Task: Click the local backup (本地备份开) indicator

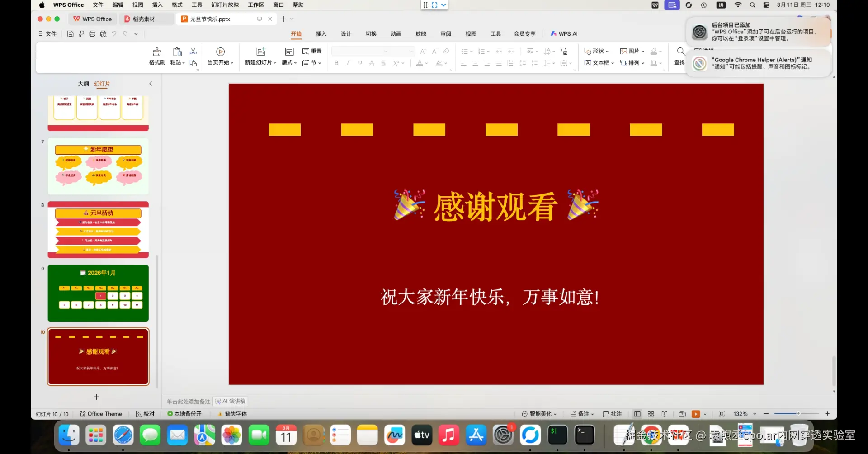Action: (x=184, y=414)
